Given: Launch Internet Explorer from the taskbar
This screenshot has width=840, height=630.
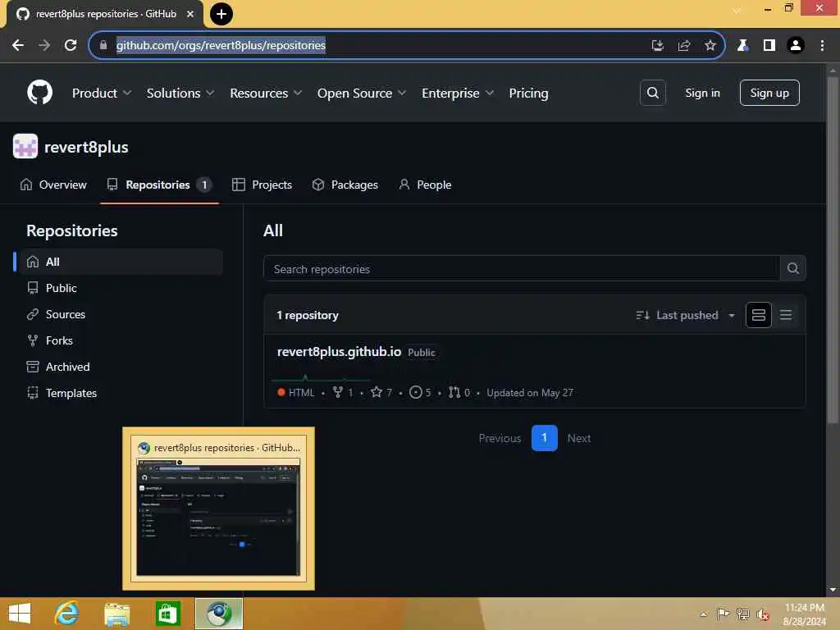Looking at the screenshot, I should pos(67,614).
